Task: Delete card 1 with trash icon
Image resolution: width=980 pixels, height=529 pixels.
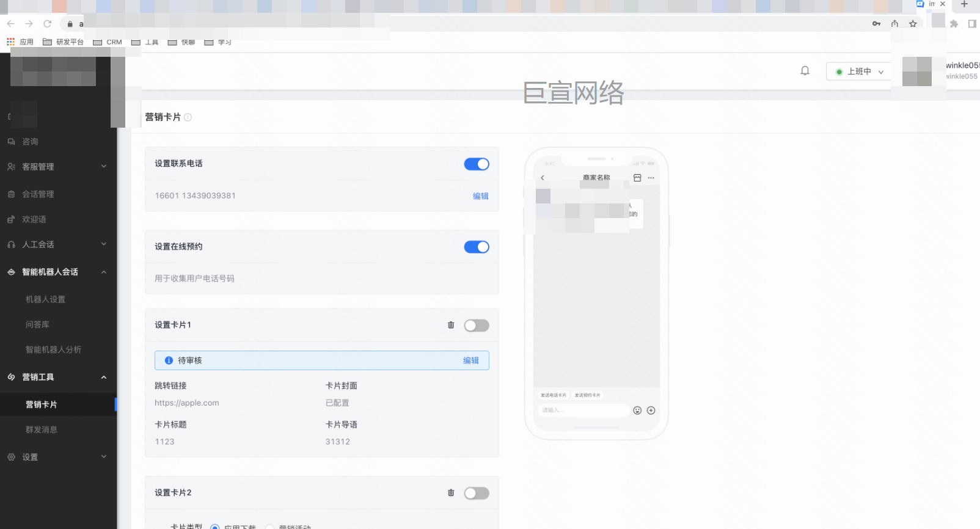Action: (451, 325)
